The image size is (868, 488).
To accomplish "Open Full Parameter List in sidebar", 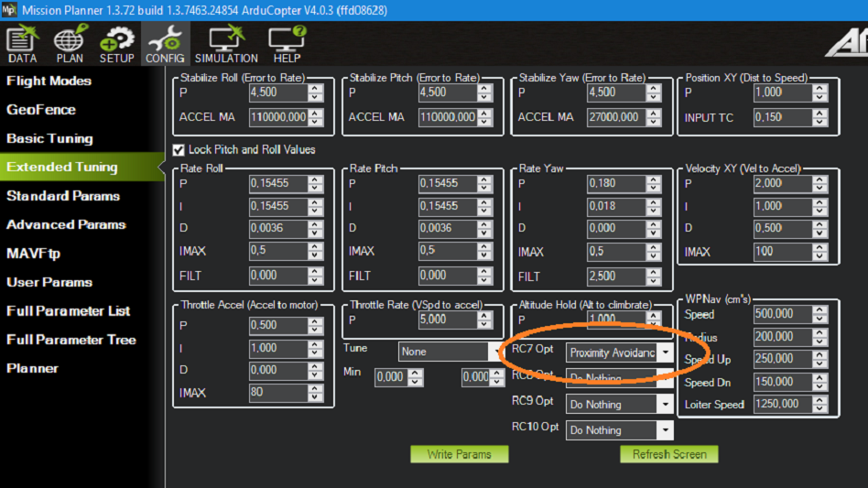I will [69, 310].
